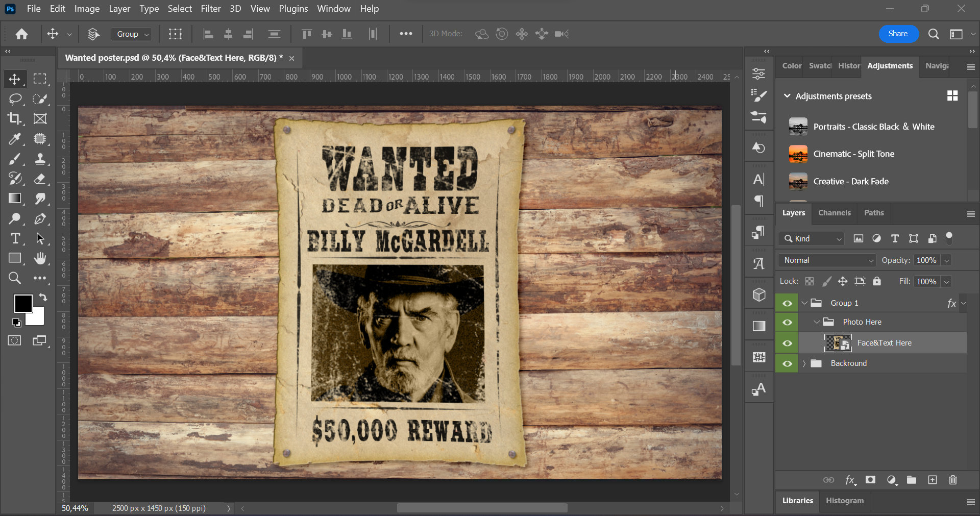Image resolution: width=980 pixels, height=516 pixels.
Task: Toggle visibility of Face&Text Here layer
Action: click(x=787, y=343)
